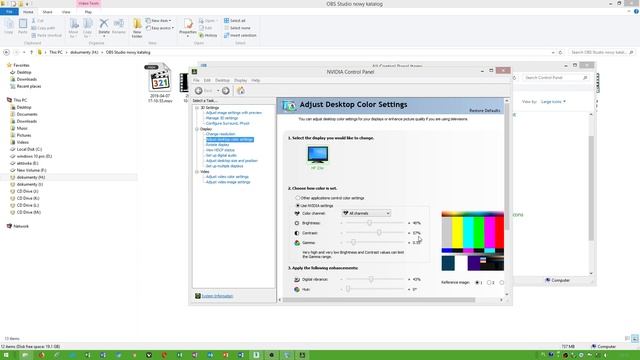The width and height of the screenshot is (640, 360).
Task: Click the Properties ribbon icon
Action: 188,24
